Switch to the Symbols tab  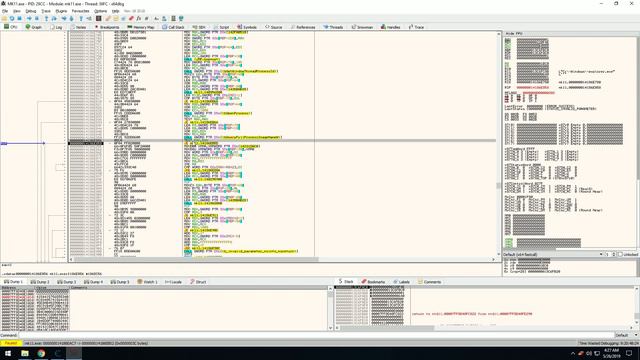point(247,27)
